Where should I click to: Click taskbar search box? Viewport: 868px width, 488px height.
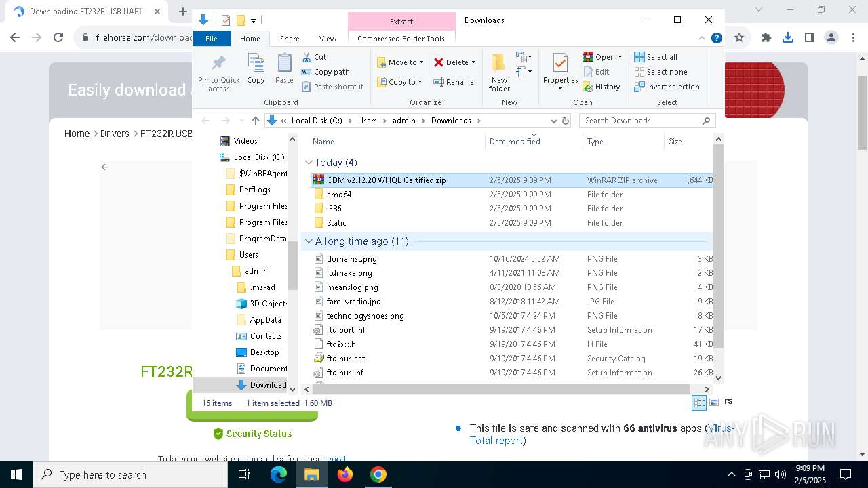tap(130, 474)
